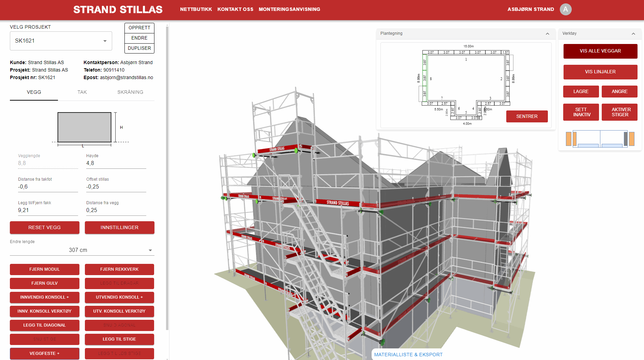Click the Strand Stillas logo
This screenshot has width=644, height=360.
[x=118, y=10]
